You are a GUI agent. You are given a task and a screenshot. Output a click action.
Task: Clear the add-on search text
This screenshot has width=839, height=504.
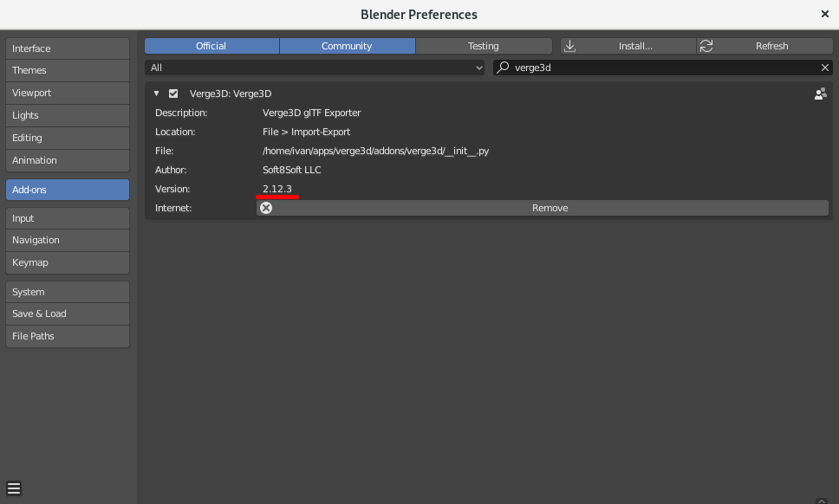point(824,68)
